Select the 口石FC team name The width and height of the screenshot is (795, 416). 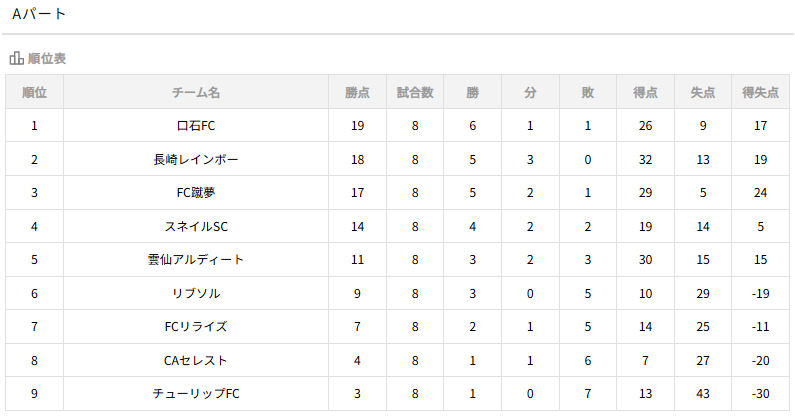click(196, 126)
